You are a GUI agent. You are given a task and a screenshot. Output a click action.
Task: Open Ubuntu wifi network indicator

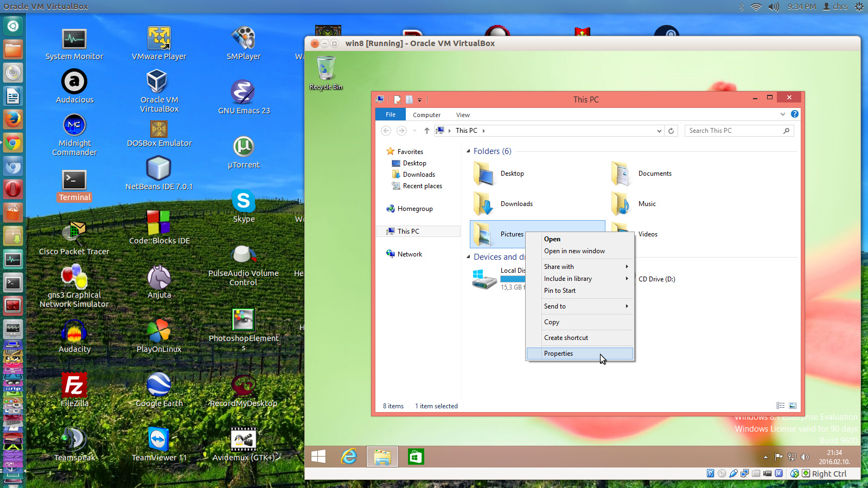click(x=756, y=7)
